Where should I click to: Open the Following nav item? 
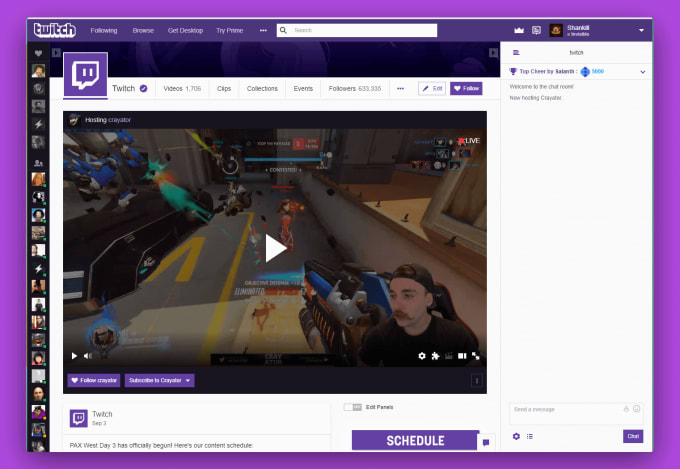tap(104, 30)
